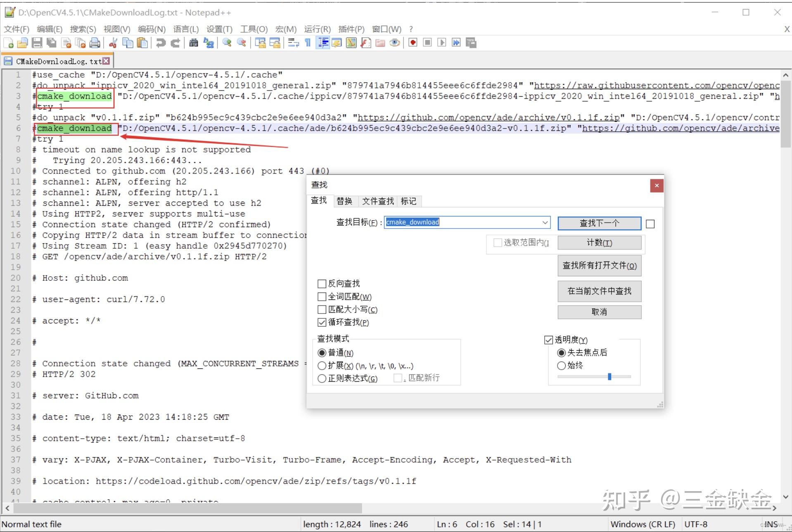The height and width of the screenshot is (532, 792).
Task: Toggle word wrap with the paragraph wrap icon
Action: 293,43
